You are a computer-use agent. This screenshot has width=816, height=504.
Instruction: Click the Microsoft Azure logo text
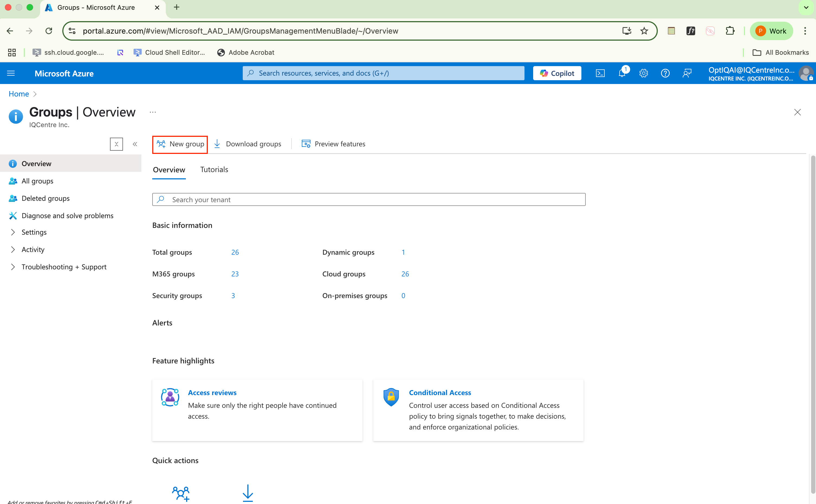(x=64, y=73)
